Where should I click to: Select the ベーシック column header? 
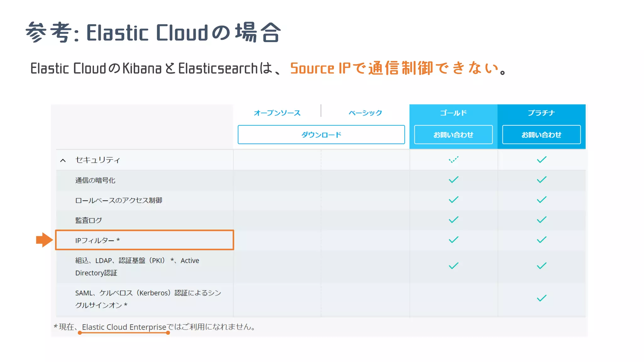365,113
